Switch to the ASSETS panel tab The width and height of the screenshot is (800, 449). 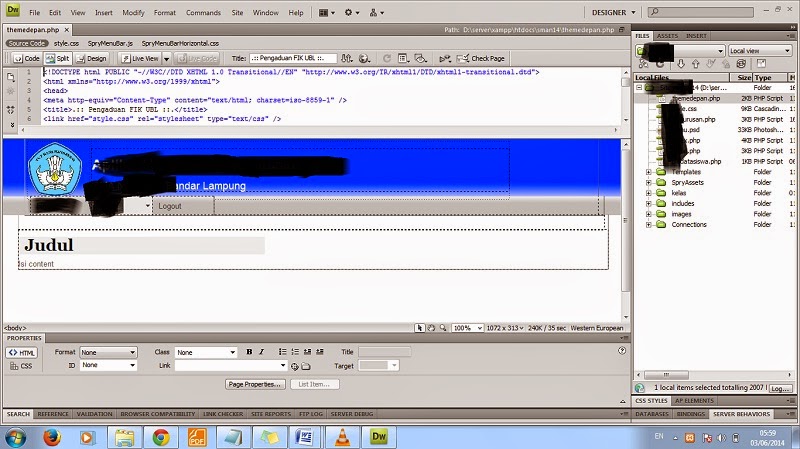click(667, 36)
